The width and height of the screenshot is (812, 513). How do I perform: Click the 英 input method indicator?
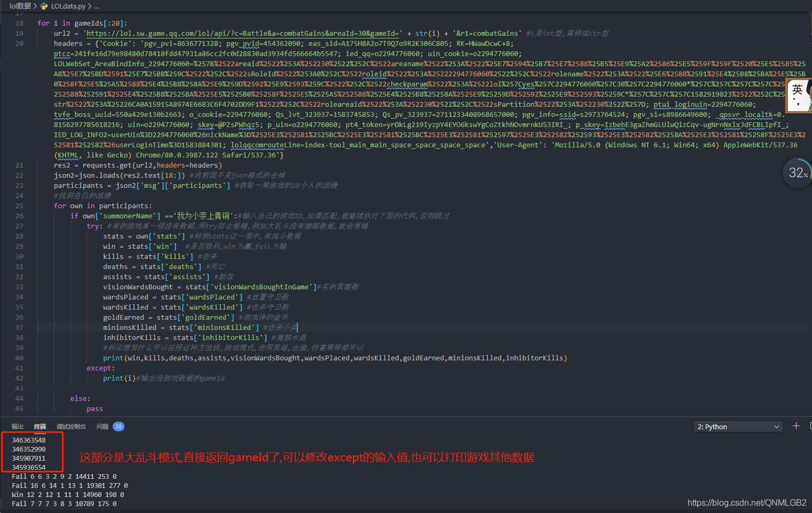[798, 89]
